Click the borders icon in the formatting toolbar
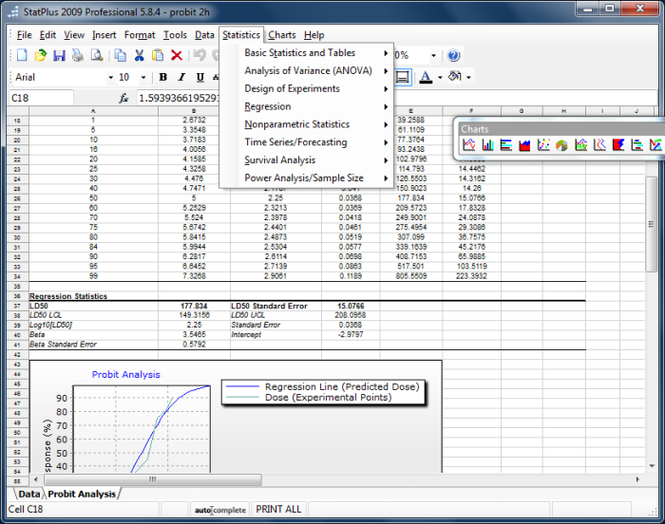This screenshot has width=665, height=524. pos(402,77)
